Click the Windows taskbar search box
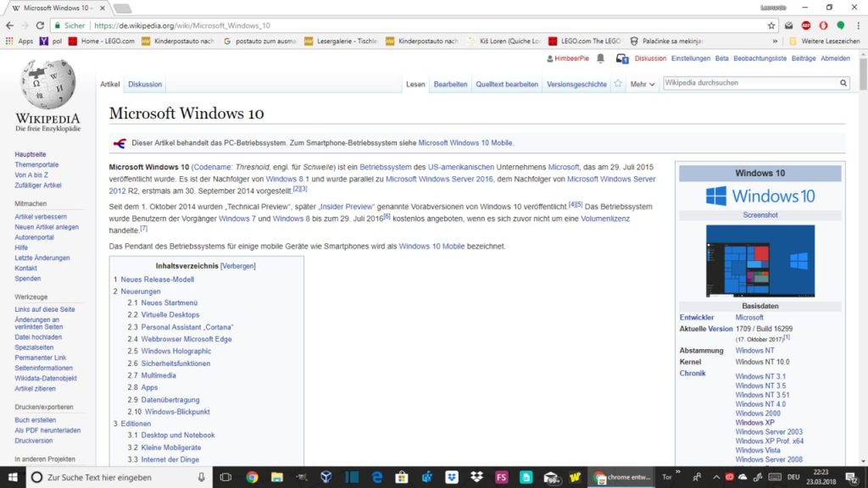Screen dimensions: 868x488 click(x=119, y=477)
